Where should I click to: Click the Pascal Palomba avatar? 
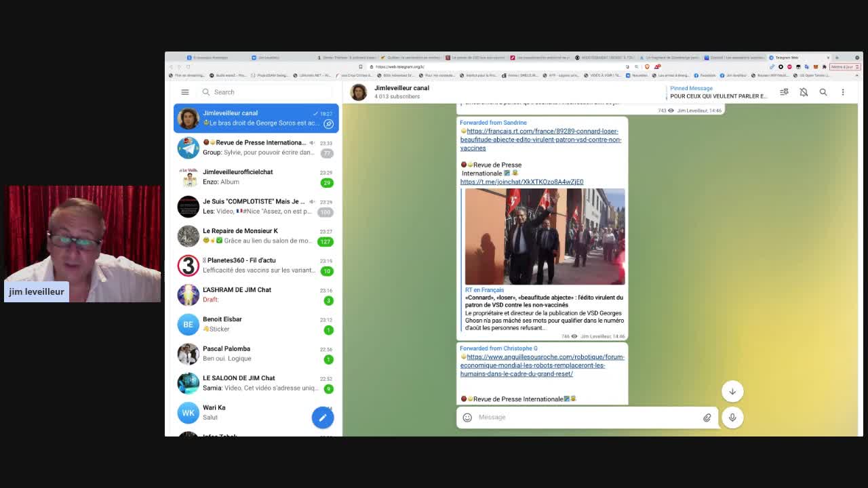[188, 354]
